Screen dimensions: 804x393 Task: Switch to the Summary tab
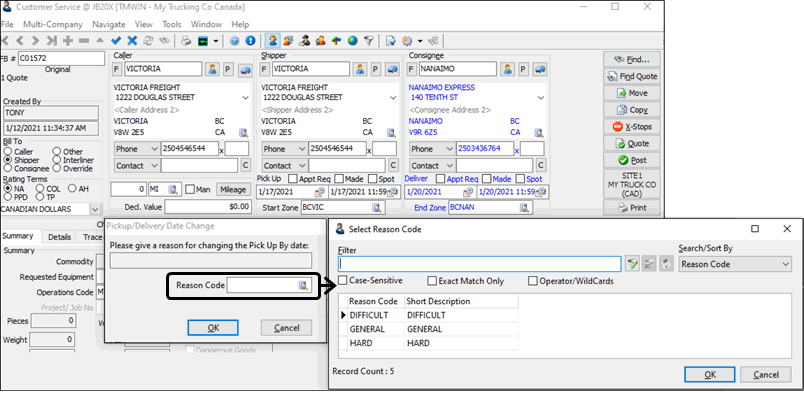click(x=18, y=236)
